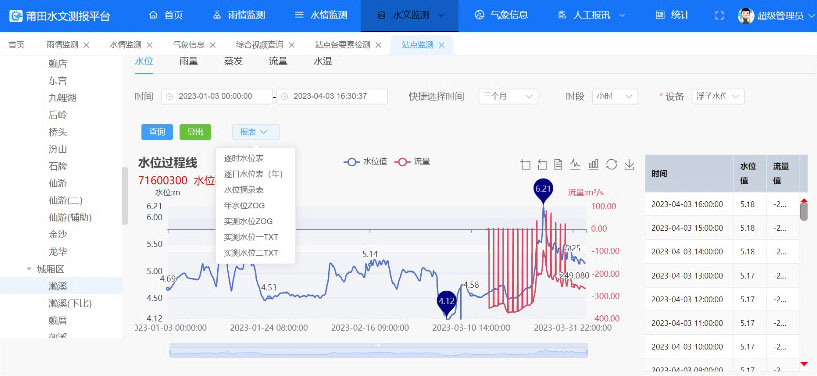Toggle the 报表 dropdown button
Image resolution: width=817 pixels, height=376 pixels.
coord(256,132)
